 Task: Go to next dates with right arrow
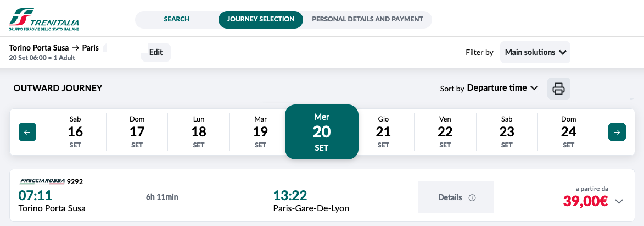617,132
